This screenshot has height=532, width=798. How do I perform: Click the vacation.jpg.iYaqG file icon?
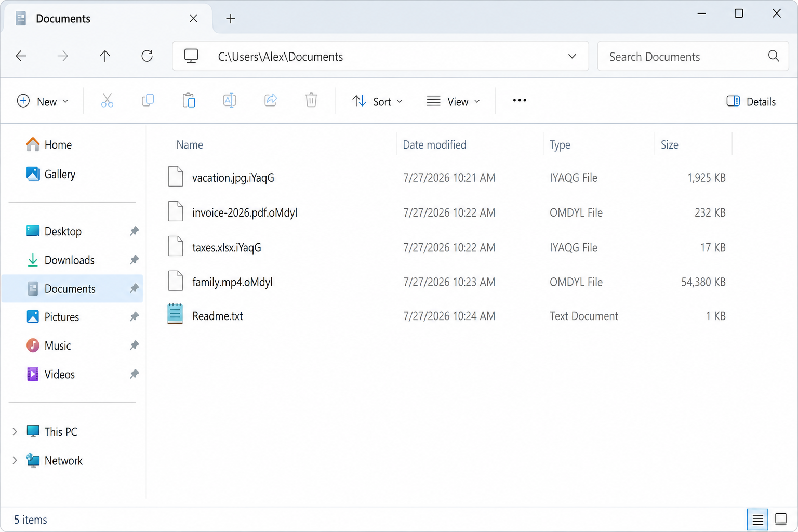pos(176,177)
